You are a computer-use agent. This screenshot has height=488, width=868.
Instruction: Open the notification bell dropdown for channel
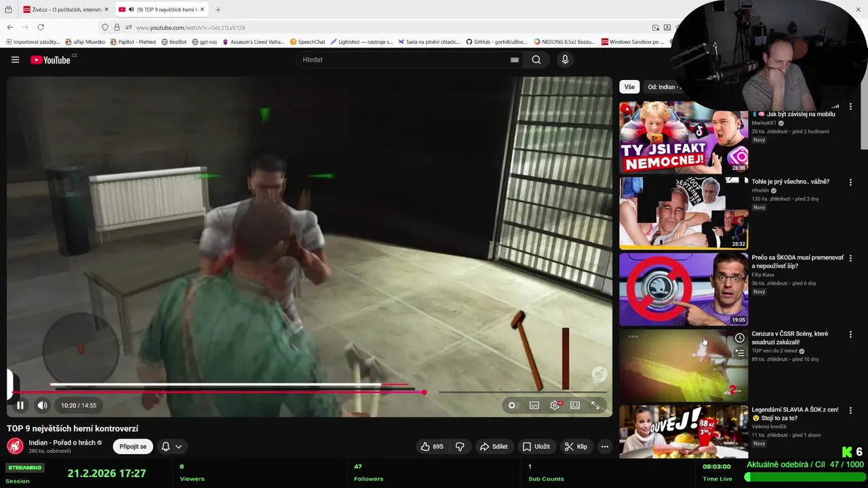(x=172, y=447)
